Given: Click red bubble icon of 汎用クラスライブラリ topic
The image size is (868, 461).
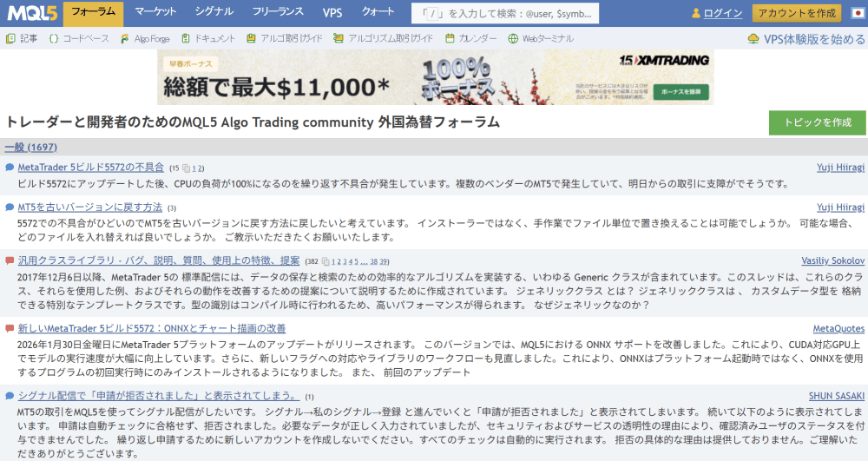Looking at the screenshot, I should (x=10, y=260).
